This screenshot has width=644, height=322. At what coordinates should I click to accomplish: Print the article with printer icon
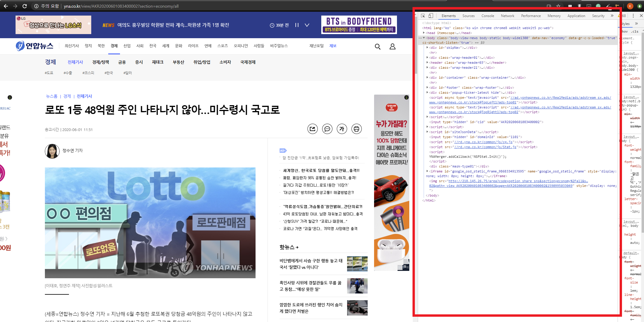[356, 129]
